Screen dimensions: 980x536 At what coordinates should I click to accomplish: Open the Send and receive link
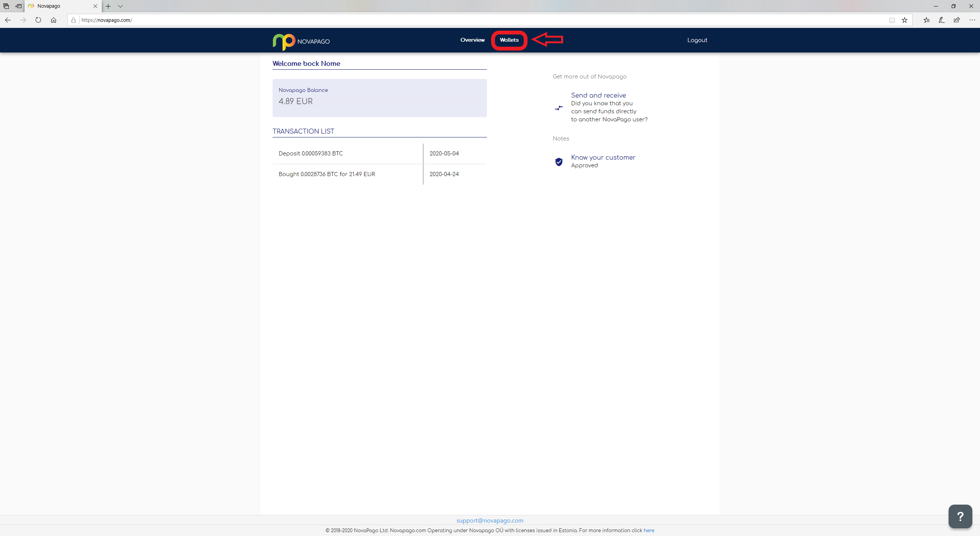point(598,95)
